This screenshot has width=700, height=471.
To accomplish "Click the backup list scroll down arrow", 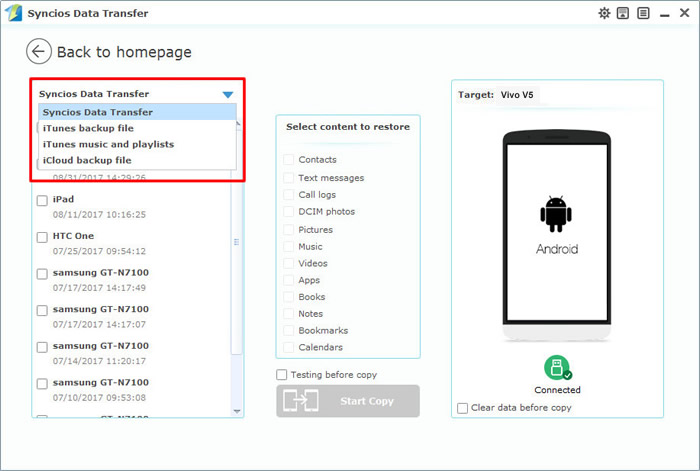I will click(237, 411).
